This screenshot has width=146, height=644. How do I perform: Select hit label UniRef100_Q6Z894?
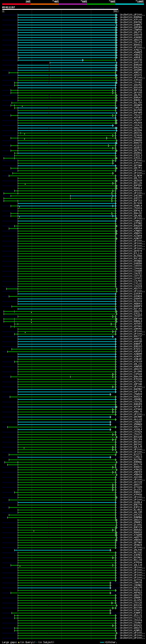pos(131,130)
